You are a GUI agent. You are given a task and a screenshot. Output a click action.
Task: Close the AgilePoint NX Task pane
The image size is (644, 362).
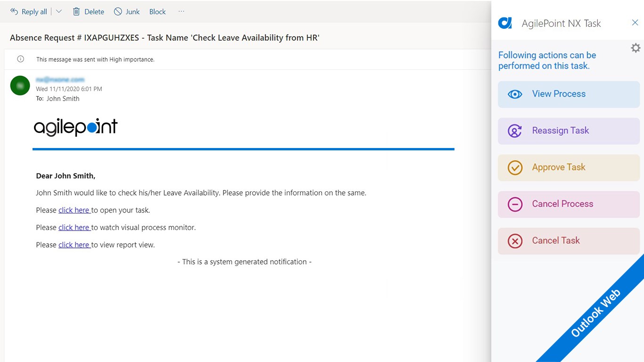[635, 23]
